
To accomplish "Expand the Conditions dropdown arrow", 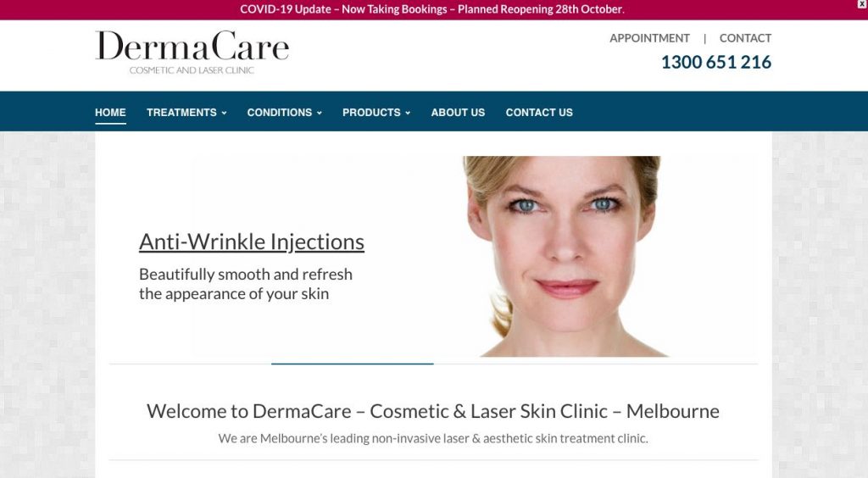I will point(320,113).
